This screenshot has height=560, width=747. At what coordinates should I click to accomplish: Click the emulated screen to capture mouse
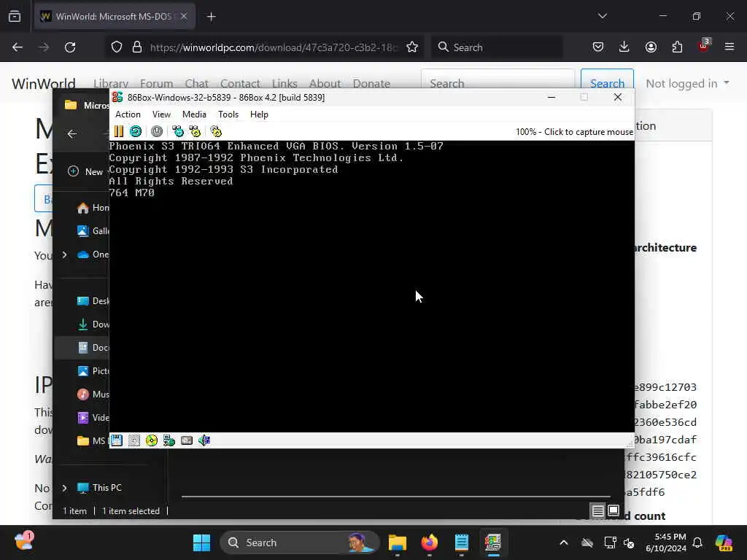[371, 286]
